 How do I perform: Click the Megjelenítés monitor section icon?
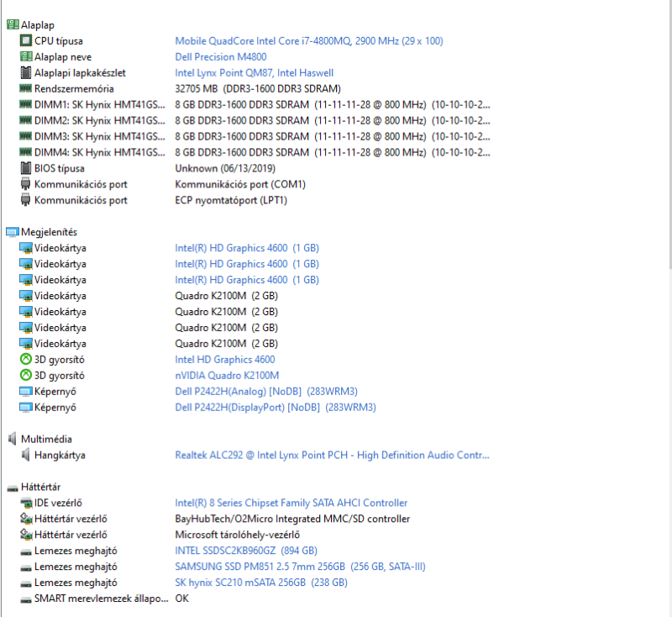pos(13,232)
